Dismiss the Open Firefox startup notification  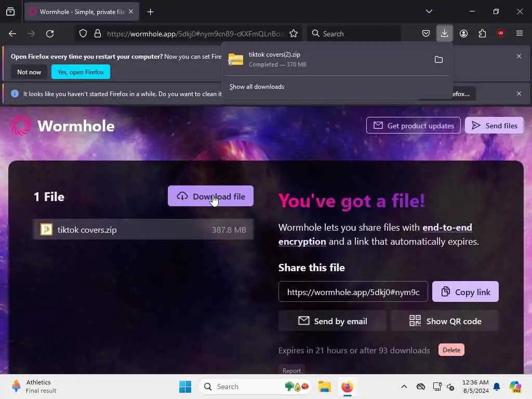[518, 56]
